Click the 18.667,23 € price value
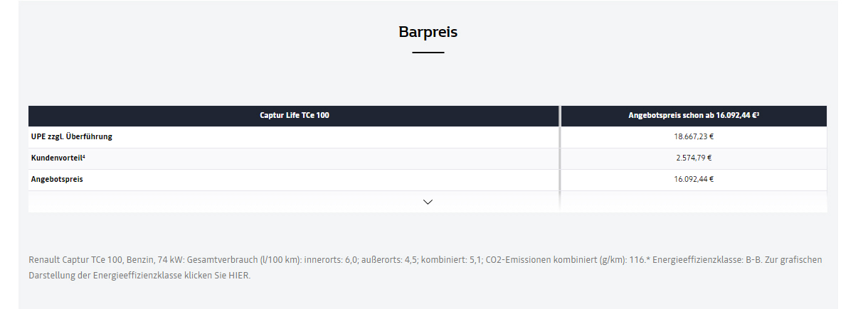The height and width of the screenshot is (309, 868). pos(694,136)
